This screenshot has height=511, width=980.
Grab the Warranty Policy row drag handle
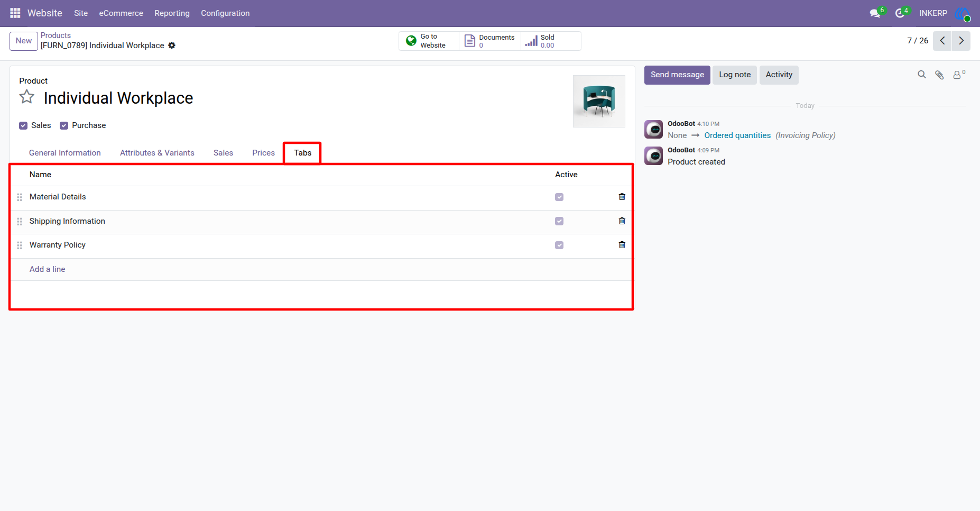(x=20, y=245)
